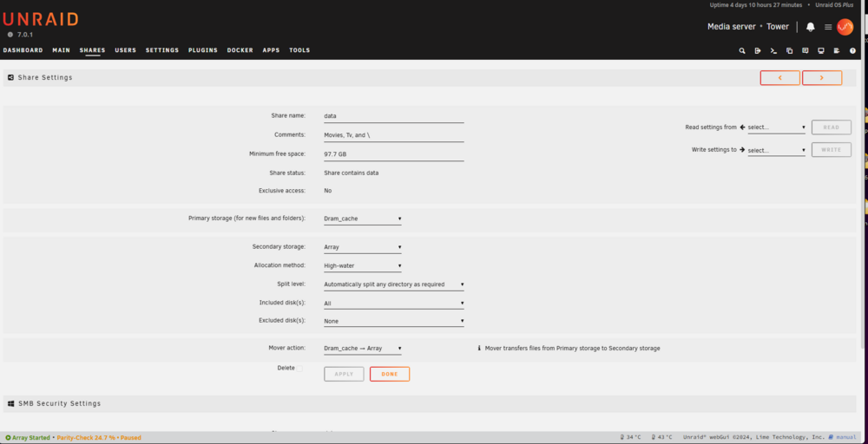The width and height of the screenshot is (868, 444).
Task: Open the Write settings to dropdown
Action: [777, 150]
